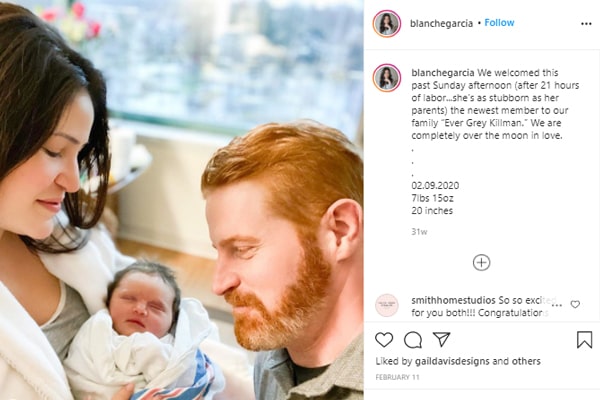Open the February 11 post date link
This screenshot has height=400, width=600.
coord(397,377)
